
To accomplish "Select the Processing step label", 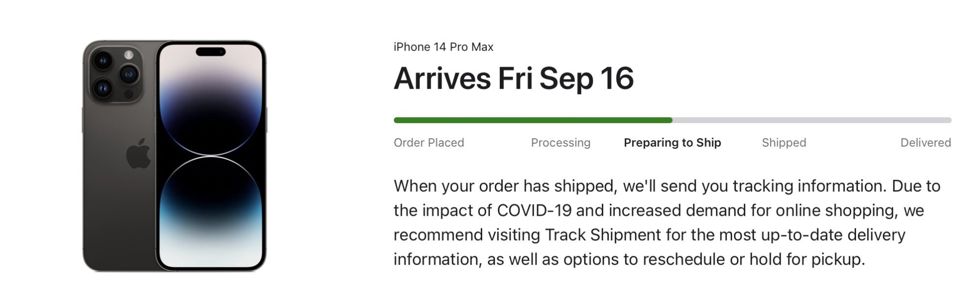I will [561, 143].
